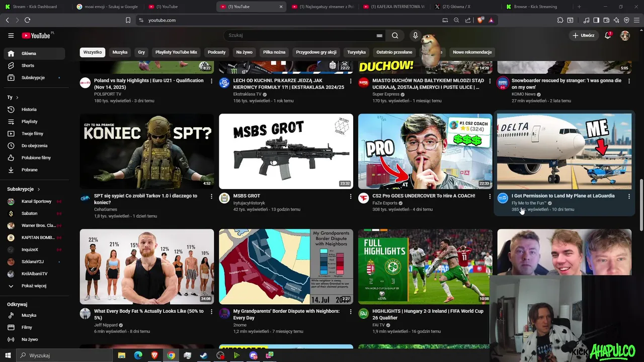Image resolution: width=644 pixels, height=362 pixels.
Task: Click the Windows Start button
Action: (x=8, y=355)
